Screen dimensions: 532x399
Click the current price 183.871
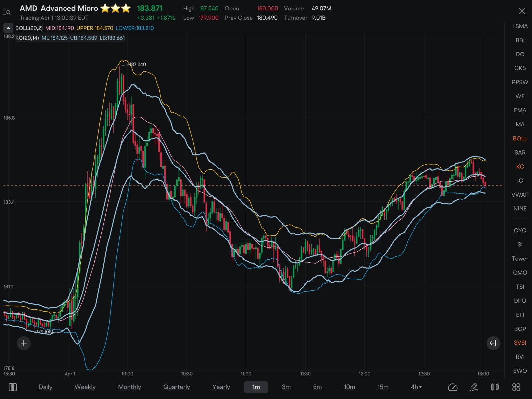click(150, 8)
